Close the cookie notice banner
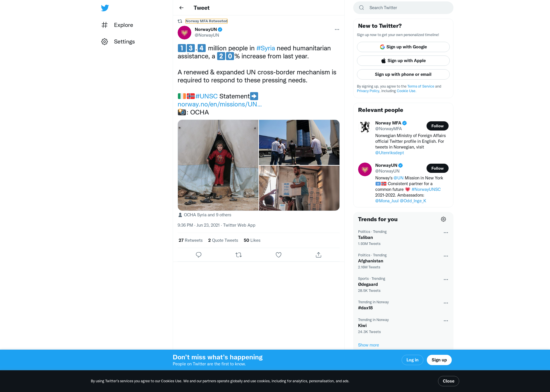The width and height of the screenshot is (550, 392). coord(448,381)
